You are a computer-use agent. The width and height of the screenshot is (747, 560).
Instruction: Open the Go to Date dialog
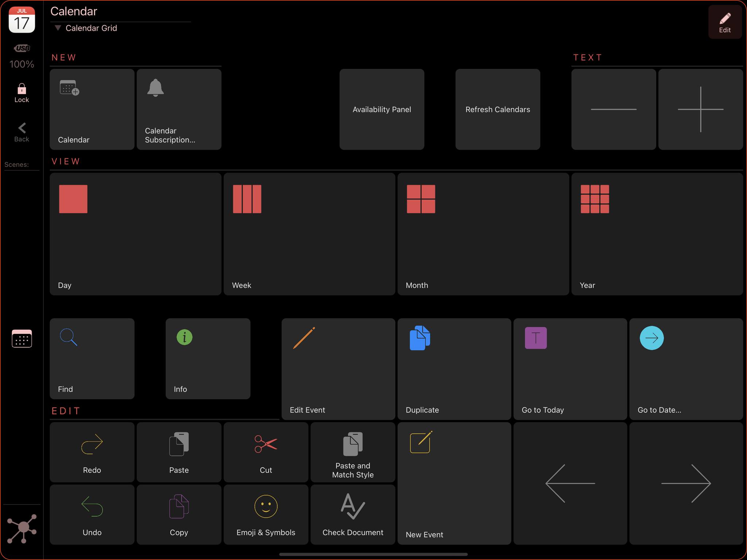(x=686, y=369)
